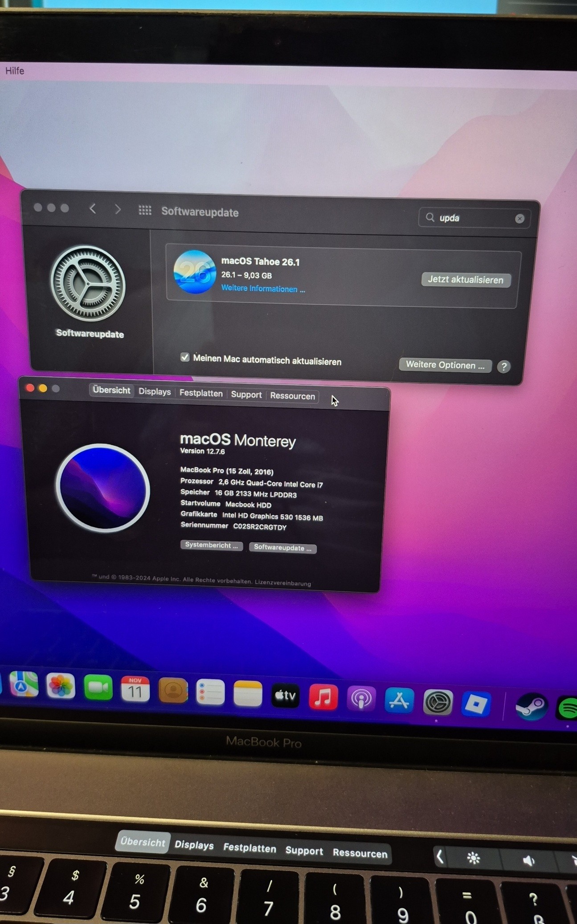Click '2,6 GHz Quad-Core Intel Core i7' text
This screenshot has width=577, height=924.
point(270,483)
